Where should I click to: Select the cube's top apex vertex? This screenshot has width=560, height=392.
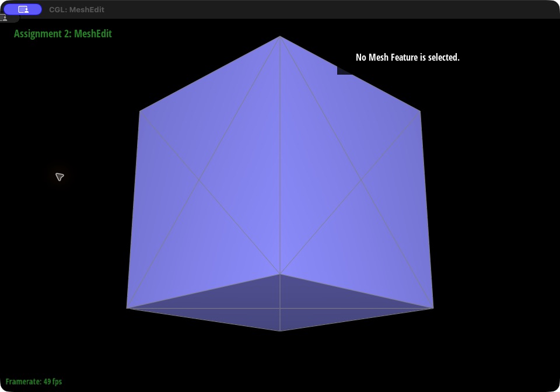pos(280,36)
